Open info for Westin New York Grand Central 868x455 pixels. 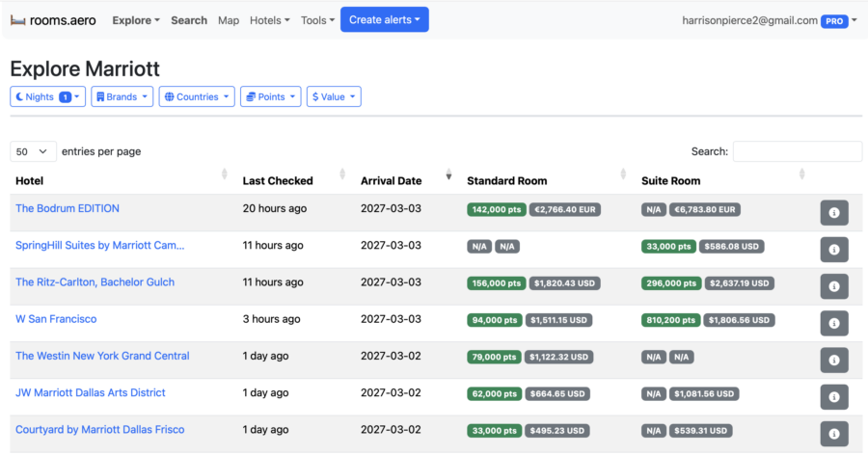(834, 360)
